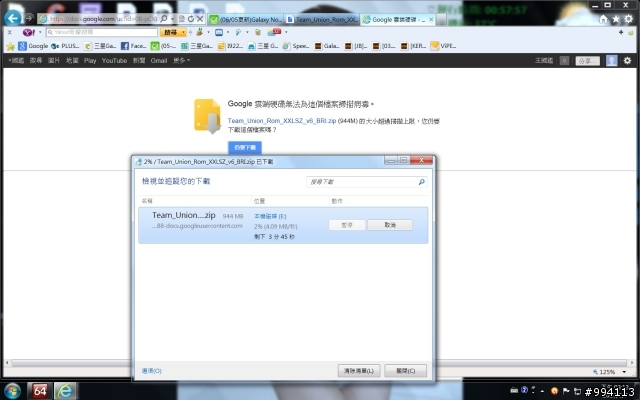Open the Windows Start orb
The height and width of the screenshot is (400, 640).
tap(12, 391)
